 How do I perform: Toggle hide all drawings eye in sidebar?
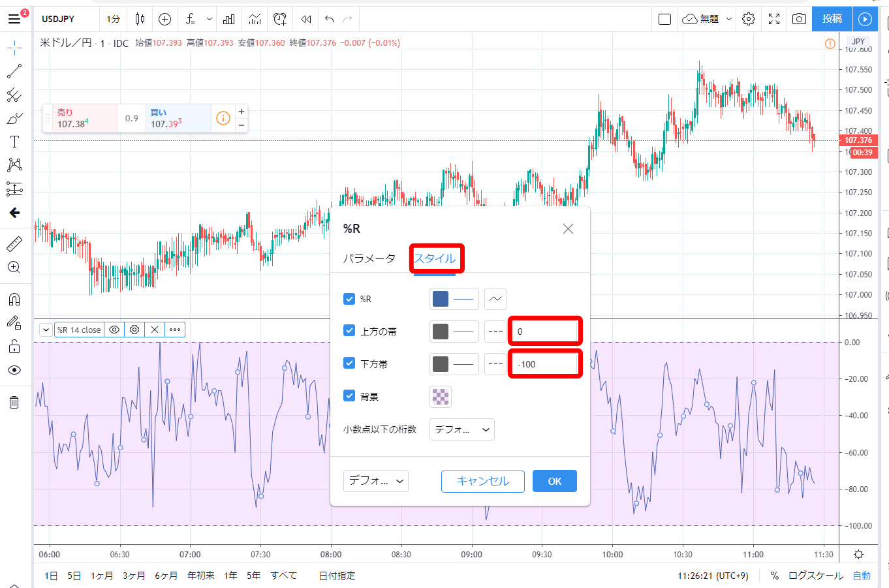(14, 370)
